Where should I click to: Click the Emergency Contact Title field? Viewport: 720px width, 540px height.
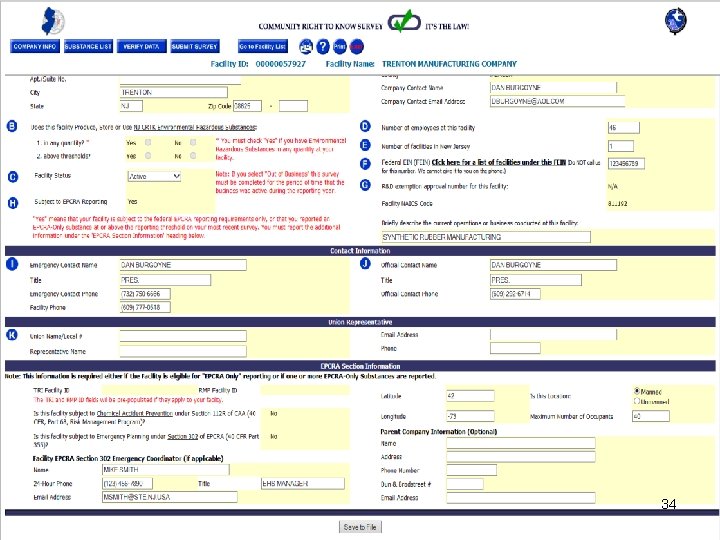coord(165,280)
